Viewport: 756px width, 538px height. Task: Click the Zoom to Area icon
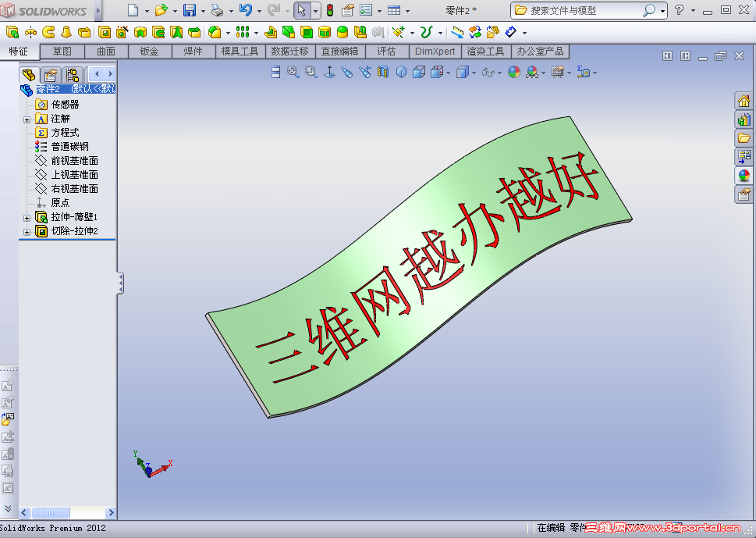311,73
